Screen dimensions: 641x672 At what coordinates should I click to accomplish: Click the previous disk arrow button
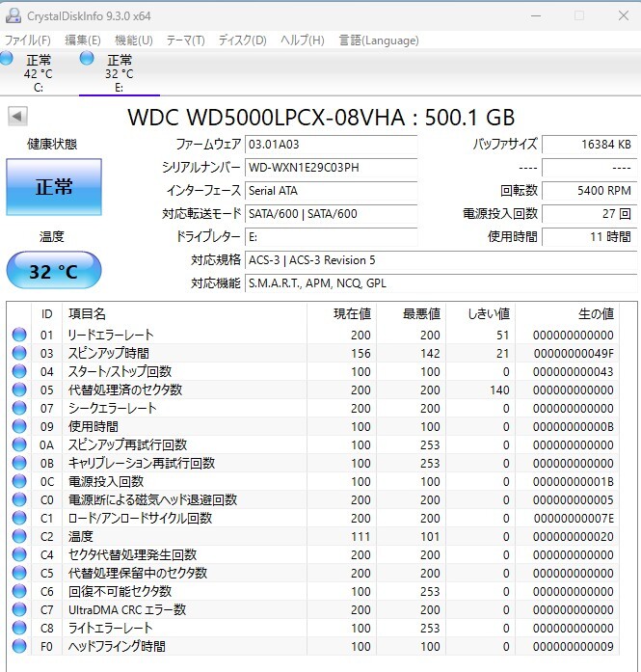tap(17, 116)
